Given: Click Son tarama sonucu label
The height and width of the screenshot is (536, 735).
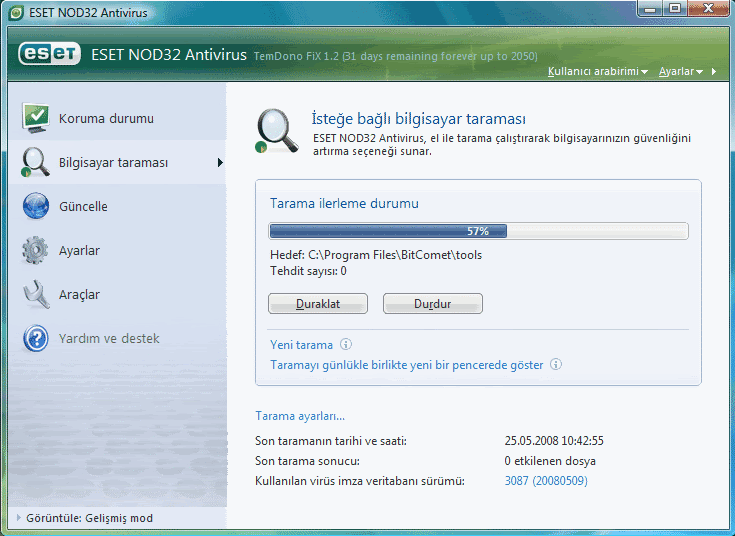Looking at the screenshot, I should [x=307, y=461].
